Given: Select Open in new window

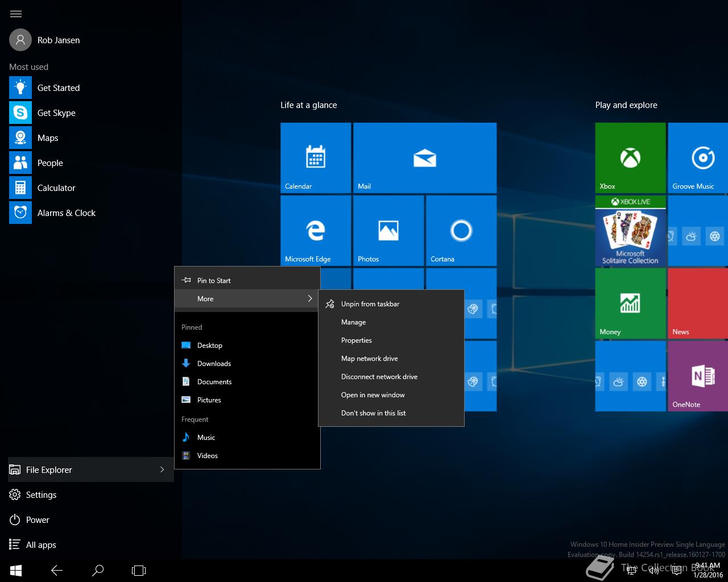Looking at the screenshot, I should tap(391, 395).
